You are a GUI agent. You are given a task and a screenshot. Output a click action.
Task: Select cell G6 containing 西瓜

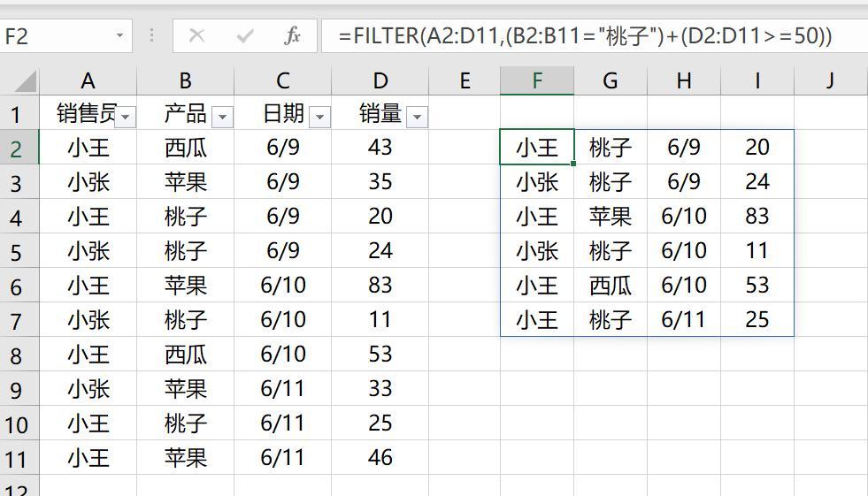(x=610, y=286)
